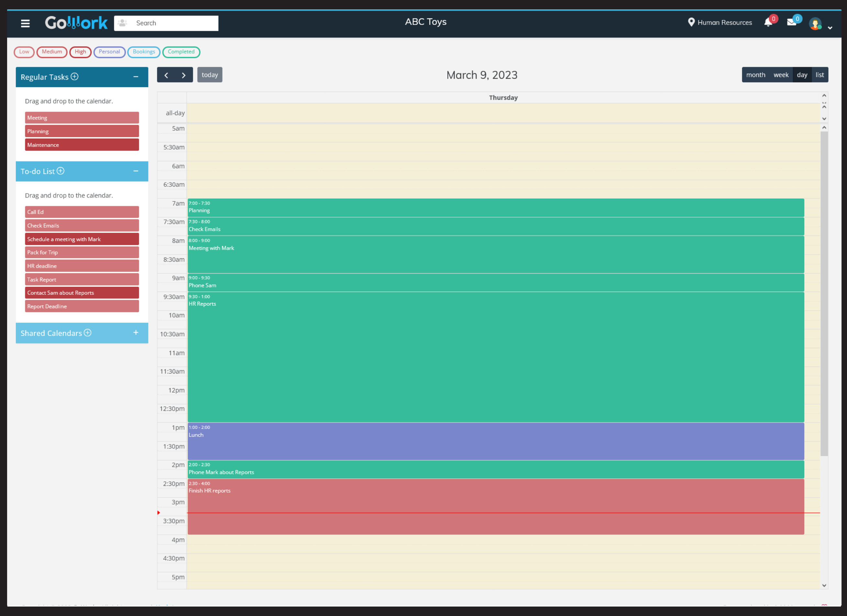Screen dimensions: 847x616
Task: Add a new Regular Task with plus icon
Action: click(75, 77)
